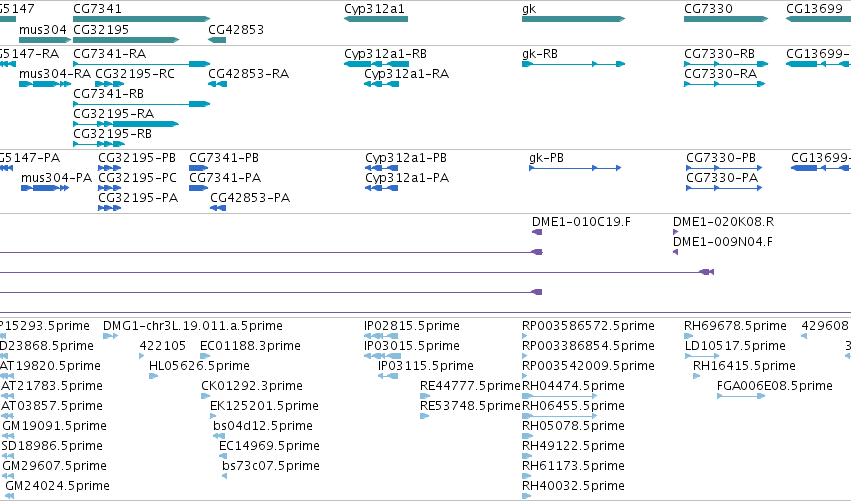Click EST FGA006E08.5prime
This screenshot has width=851, height=501.
(741, 396)
